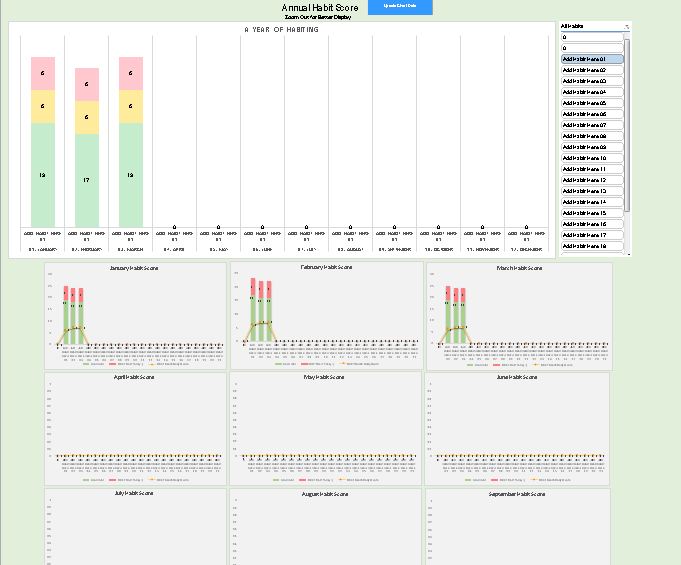Select Add Habit Here 02 in slicer
Viewport: 681px width, 565px height.
pyautogui.click(x=592, y=70)
